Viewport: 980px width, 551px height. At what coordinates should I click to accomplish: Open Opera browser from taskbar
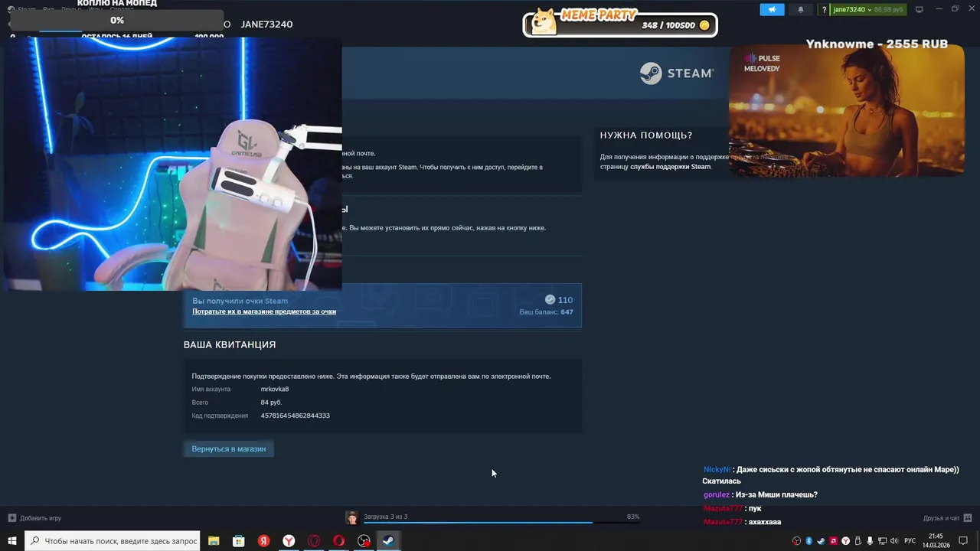click(x=338, y=541)
